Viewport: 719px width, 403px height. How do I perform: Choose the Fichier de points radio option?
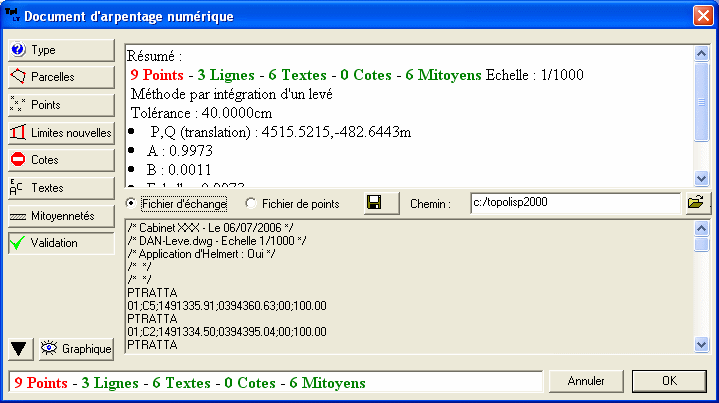tap(251, 204)
